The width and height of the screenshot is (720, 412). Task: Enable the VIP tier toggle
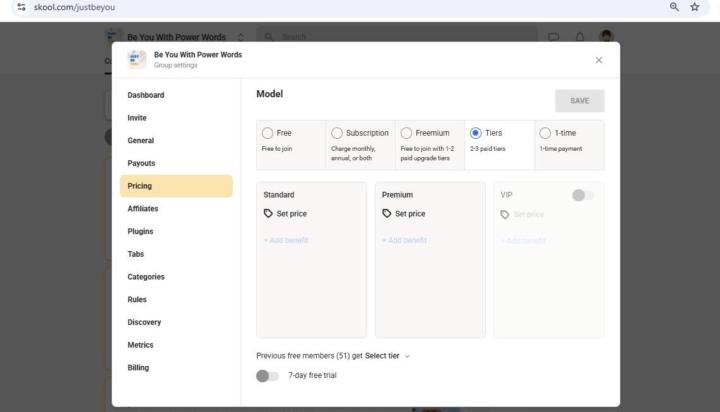pyautogui.click(x=582, y=195)
